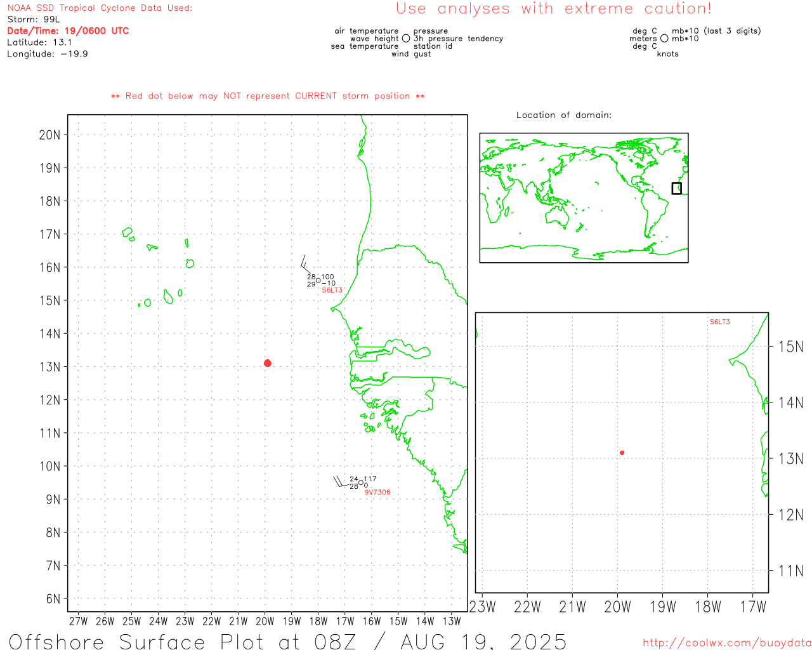Click the black domain box on world map
This screenshot has height=650, width=812.
tap(677, 189)
